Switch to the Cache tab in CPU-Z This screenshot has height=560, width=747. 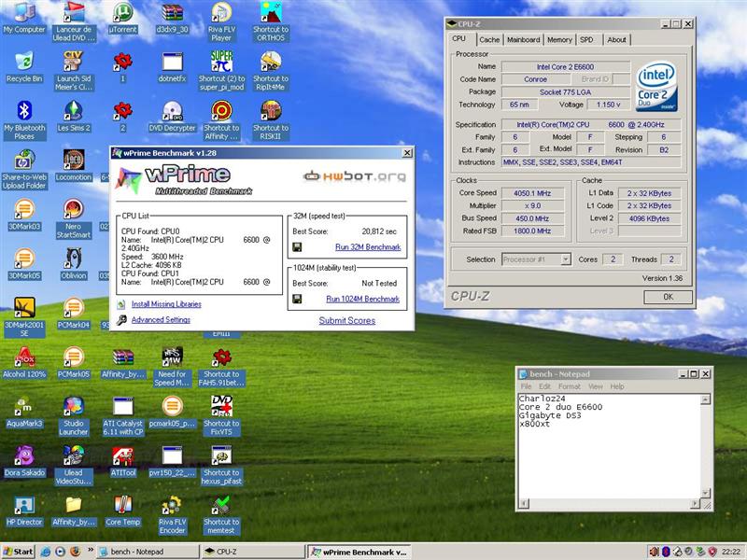pyautogui.click(x=489, y=40)
